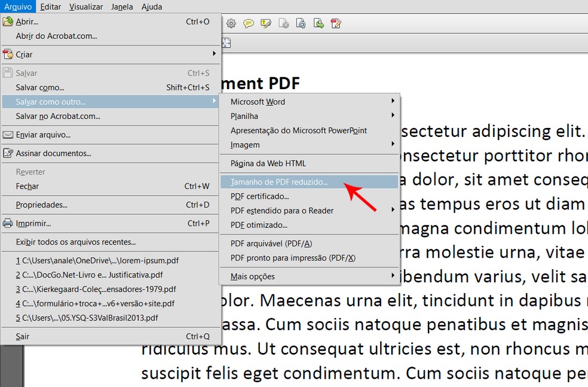Screen dimensions: 588x387
Task: Click the Criar document icon
Action: click(x=7, y=54)
